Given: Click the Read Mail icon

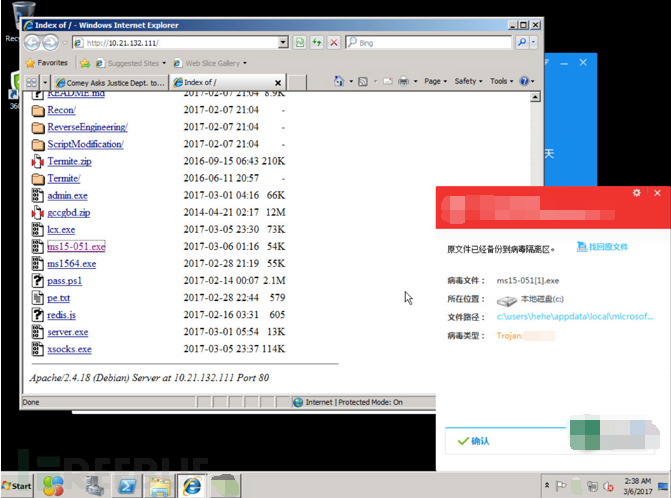Looking at the screenshot, I should (x=388, y=81).
